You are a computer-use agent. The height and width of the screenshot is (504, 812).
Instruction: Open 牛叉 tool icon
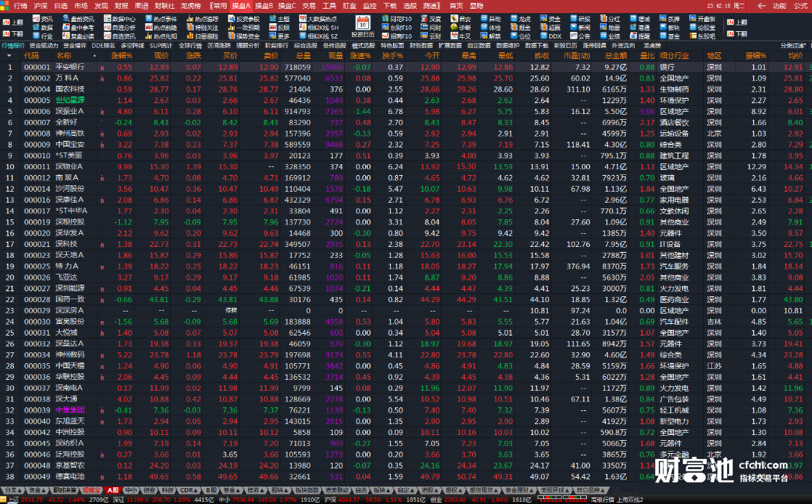point(460,36)
